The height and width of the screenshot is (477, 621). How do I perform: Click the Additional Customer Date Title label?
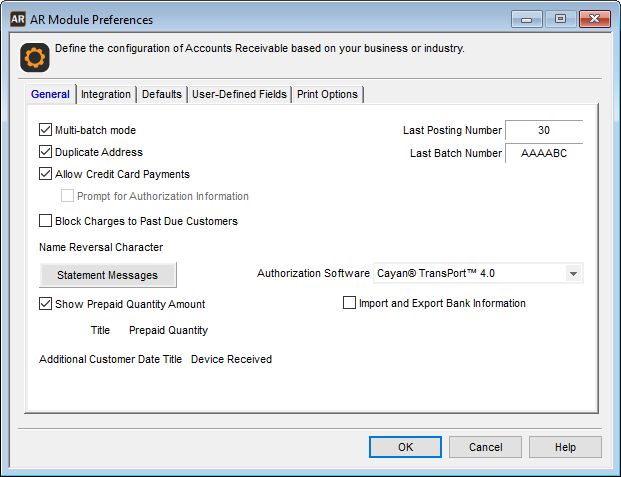click(110, 359)
